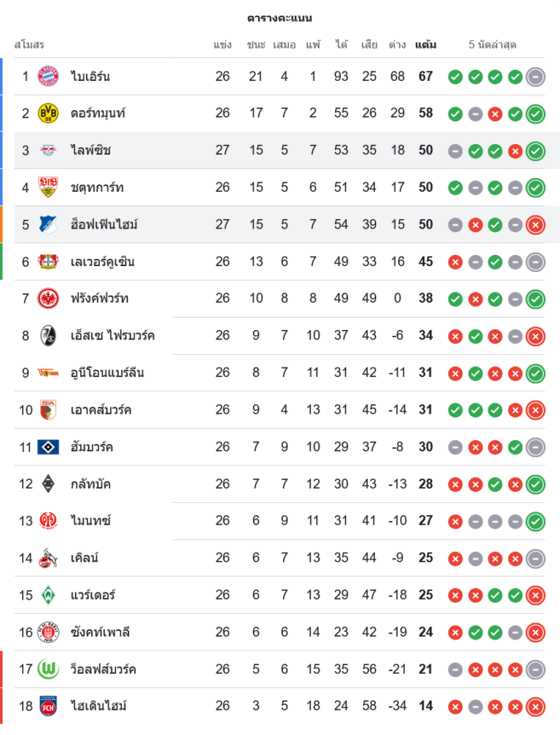
Task: Click the Borussia Dortmund club crest
Action: (x=49, y=113)
